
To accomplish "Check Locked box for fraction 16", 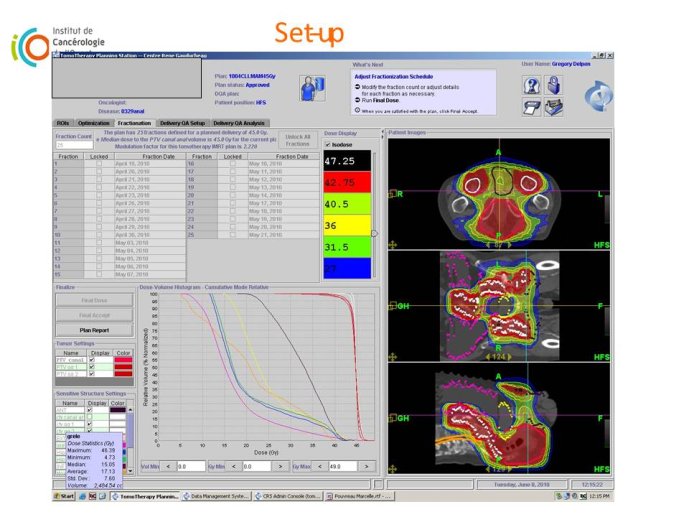I will pos(232,163).
